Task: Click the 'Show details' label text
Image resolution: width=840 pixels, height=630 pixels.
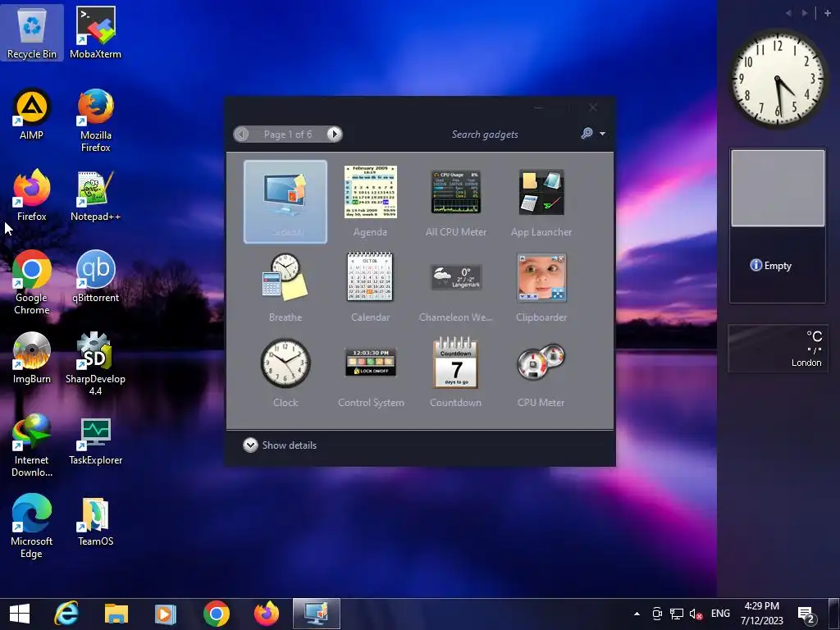Action: (290, 445)
